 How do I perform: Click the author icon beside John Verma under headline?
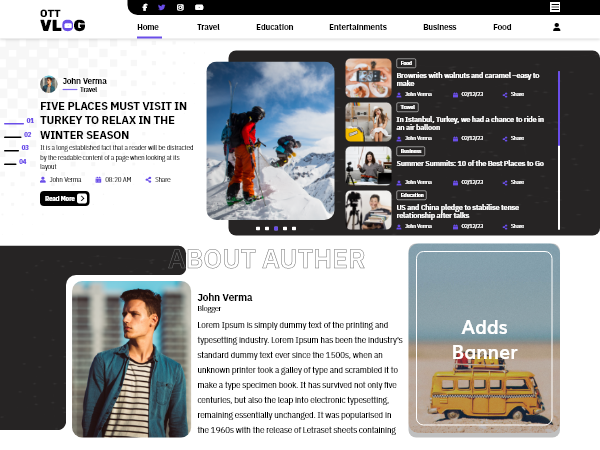pos(43,179)
